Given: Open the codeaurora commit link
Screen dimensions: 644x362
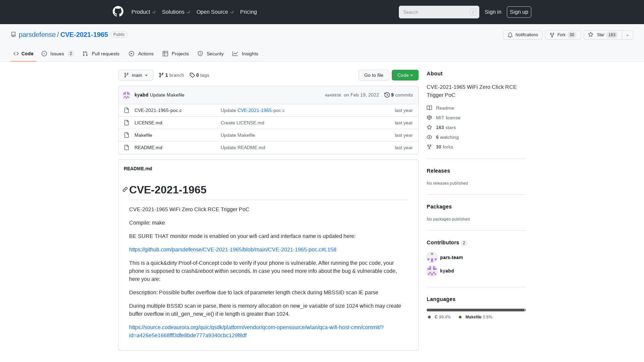Looking at the screenshot, I should 256,331.
